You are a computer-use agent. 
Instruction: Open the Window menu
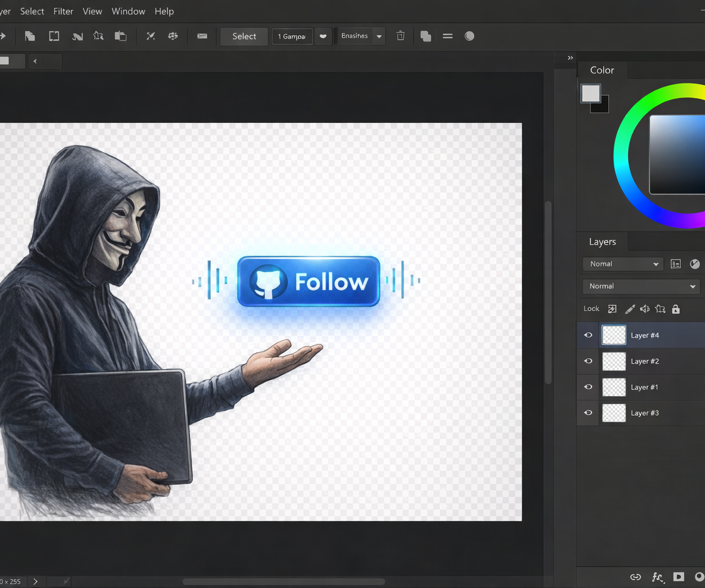[128, 11]
